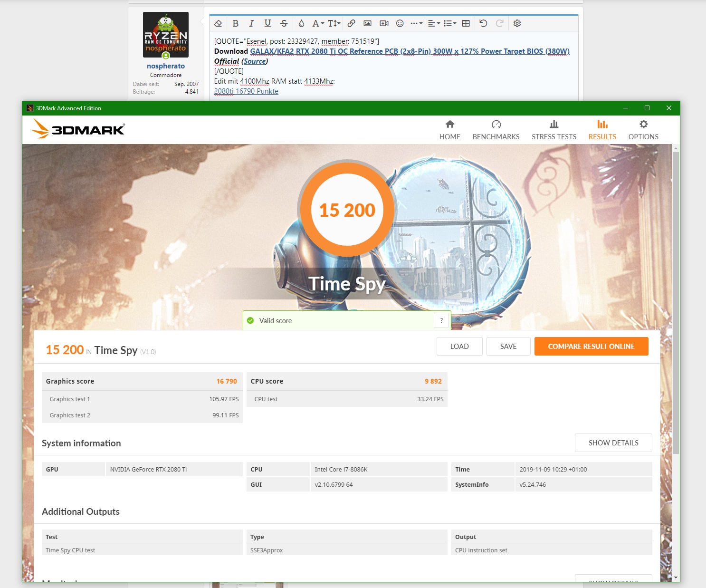
Task: Click the GUI version v2.10.6799 64
Action: (x=334, y=484)
